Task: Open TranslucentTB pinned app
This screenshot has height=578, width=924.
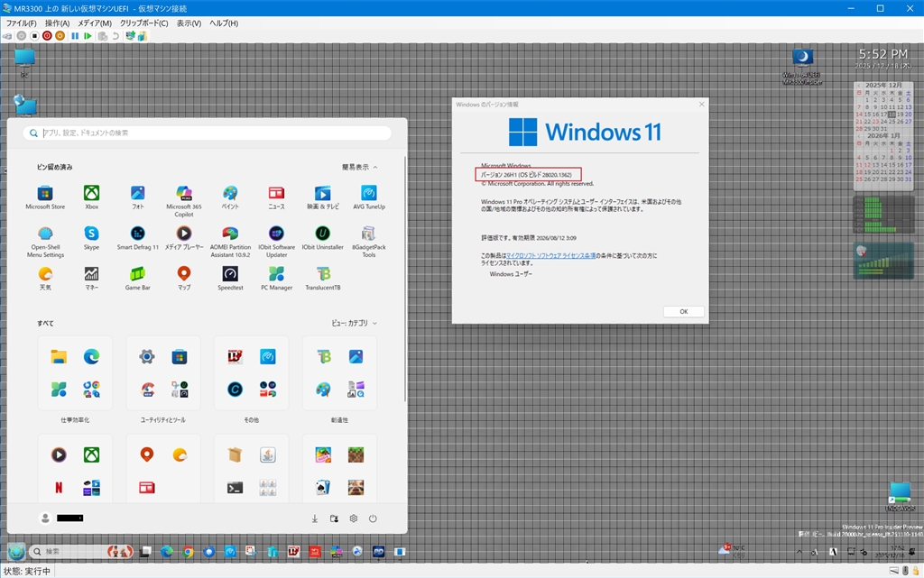Action: pyautogui.click(x=322, y=274)
